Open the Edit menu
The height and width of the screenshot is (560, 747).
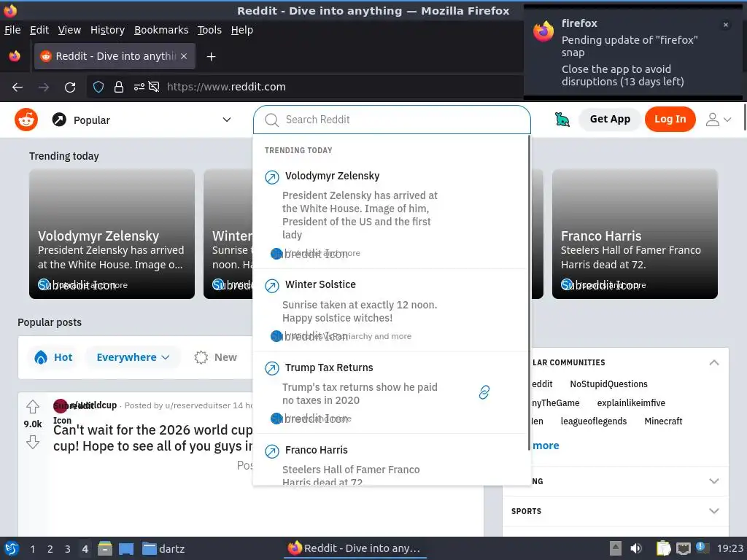[39, 30]
